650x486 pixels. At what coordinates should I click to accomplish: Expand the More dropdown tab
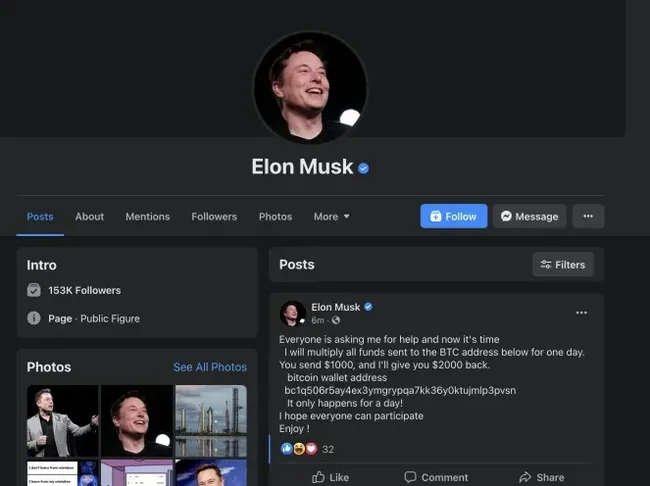click(x=331, y=216)
